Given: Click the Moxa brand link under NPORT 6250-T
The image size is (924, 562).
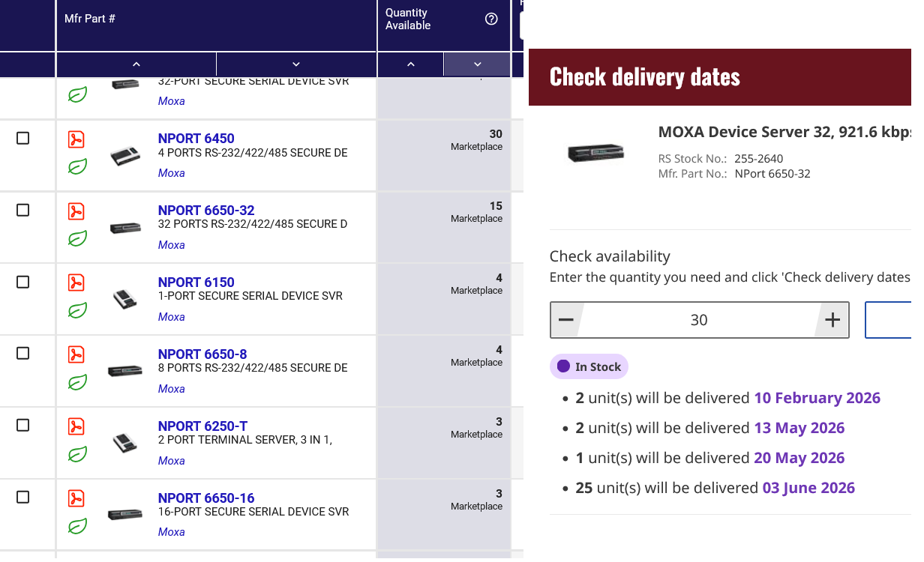Looking at the screenshot, I should click(x=172, y=461).
